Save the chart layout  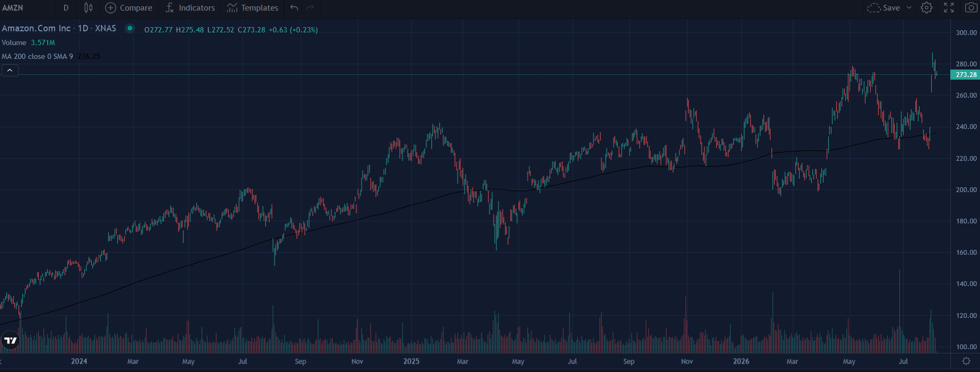coord(883,8)
